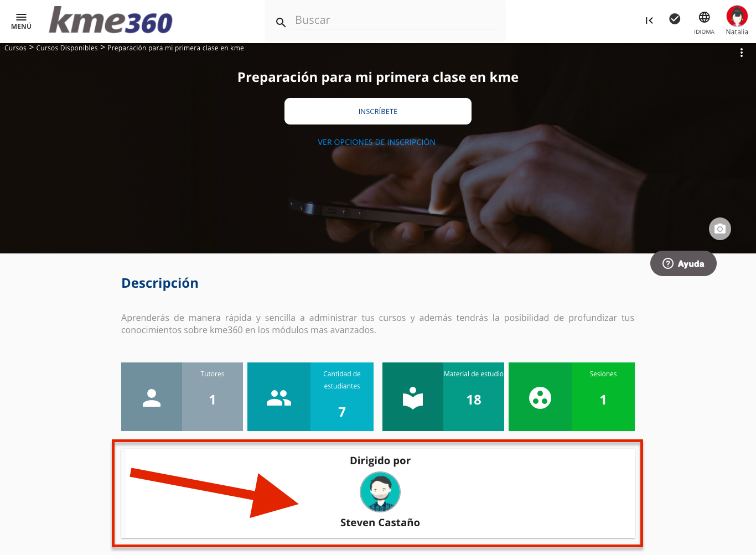Screen dimensions: 756x555
Task: Click the Material de estudio book icon
Action: (x=413, y=397)
